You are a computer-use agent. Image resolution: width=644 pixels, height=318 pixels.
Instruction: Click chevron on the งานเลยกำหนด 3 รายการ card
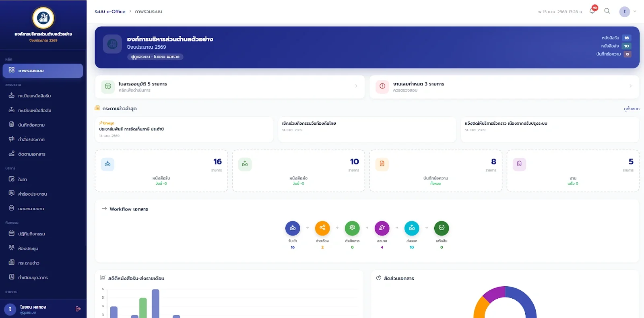[630, 86]
